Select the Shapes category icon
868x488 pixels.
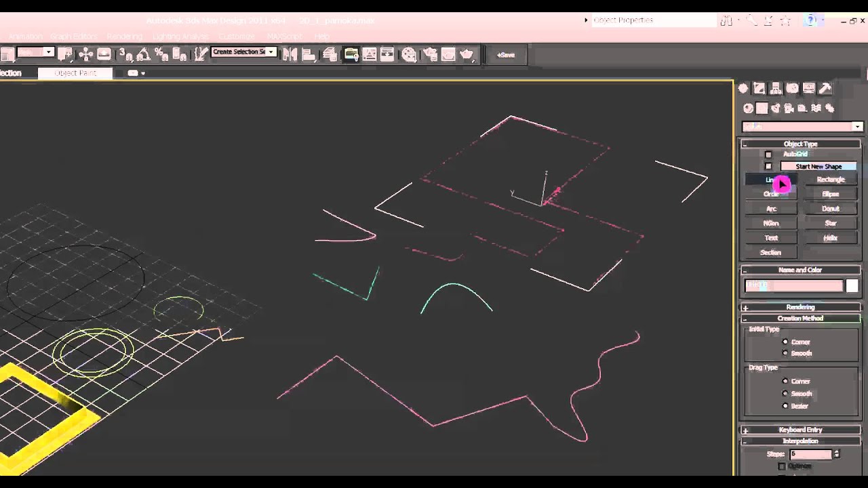(762, 108)
